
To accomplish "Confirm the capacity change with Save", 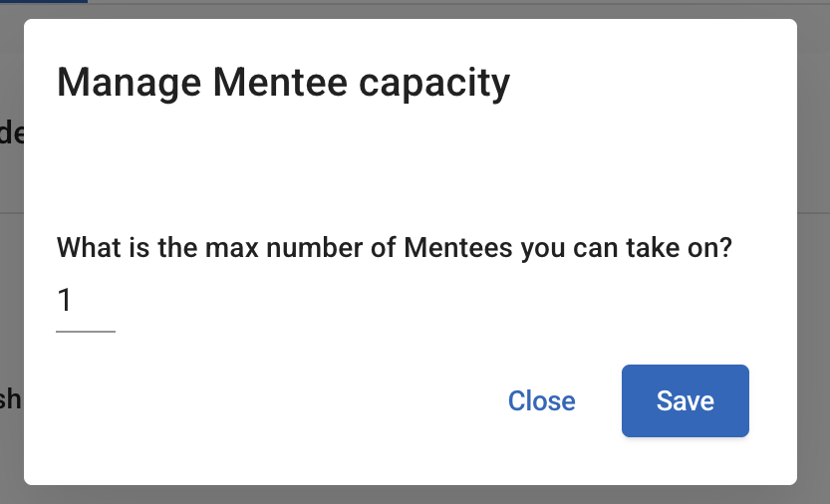I will click(x=685, y=400).
